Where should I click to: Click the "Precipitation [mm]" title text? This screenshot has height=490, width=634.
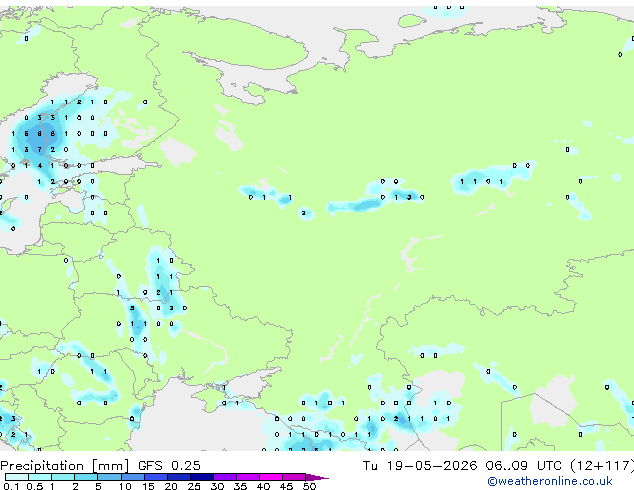pyautogui.click(x=65, y=466)
